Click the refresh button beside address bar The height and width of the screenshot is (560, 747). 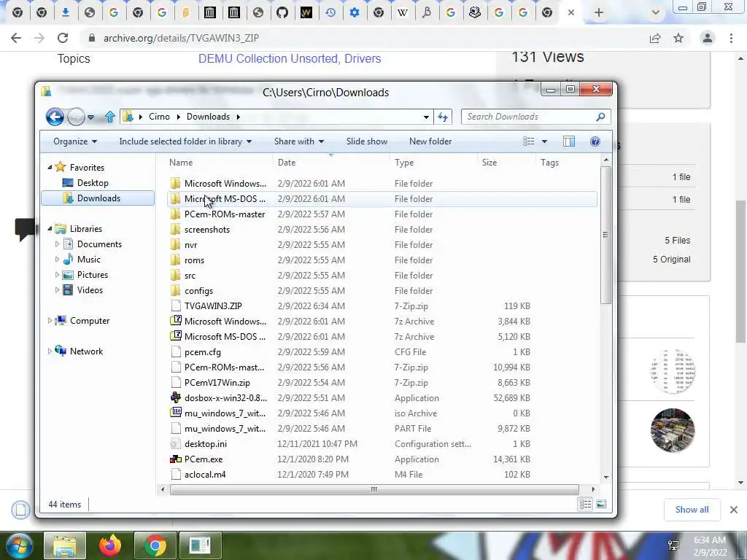[x=443, y=117]
